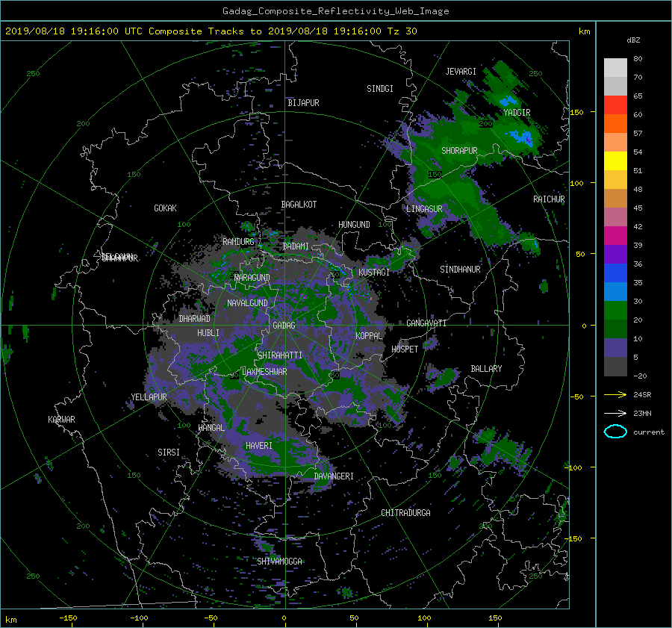
Task: Click the SHIVAMOGGA city label
Action: 279,561
